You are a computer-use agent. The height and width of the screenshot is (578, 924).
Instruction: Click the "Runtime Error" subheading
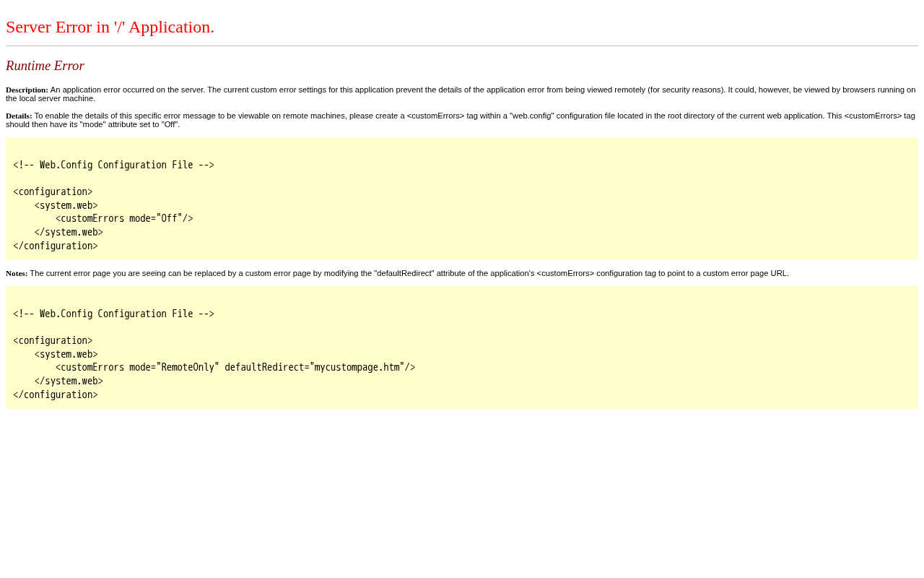[45, 66]
